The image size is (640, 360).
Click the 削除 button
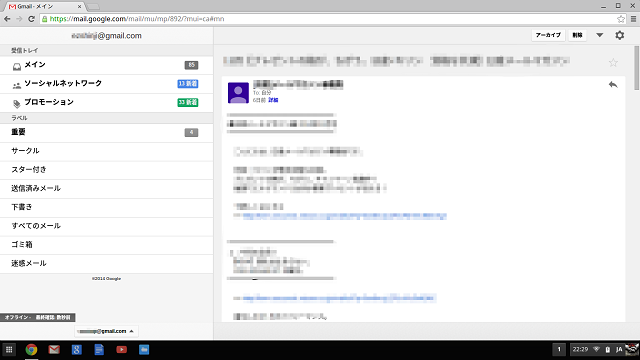point(577,35)
